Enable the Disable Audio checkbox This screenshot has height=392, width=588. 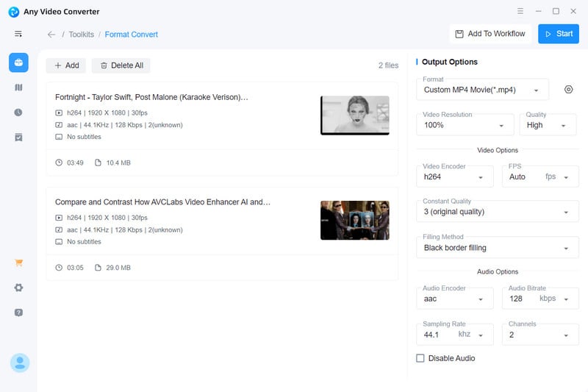420,358
